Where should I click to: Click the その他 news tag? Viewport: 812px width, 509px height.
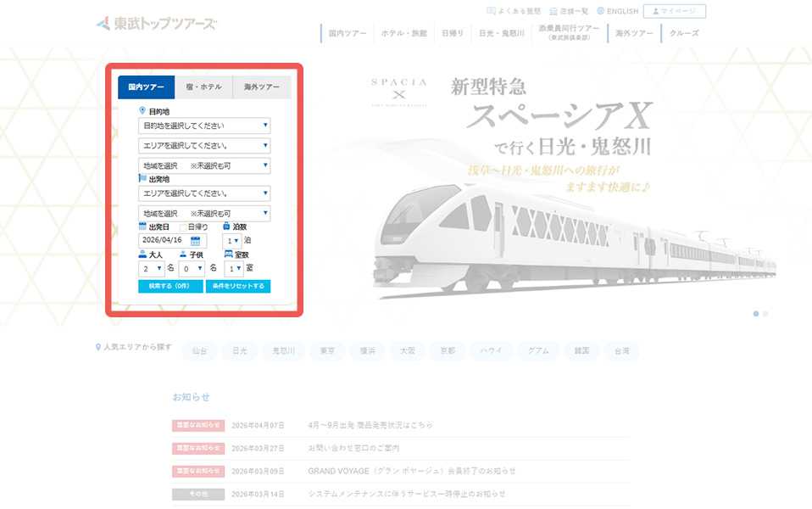pos(198,494)
